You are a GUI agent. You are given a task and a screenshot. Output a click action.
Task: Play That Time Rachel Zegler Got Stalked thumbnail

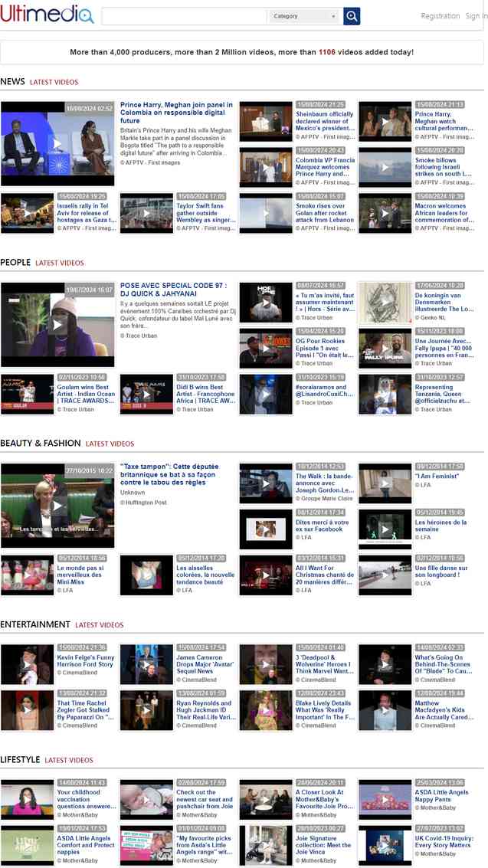pos(27,710)
